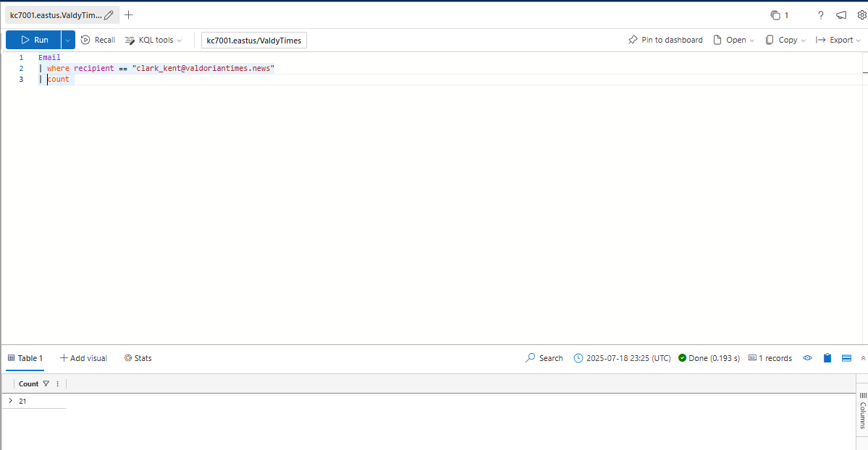Open the tabs count icon
The height and width of the screenshot is (450, 868).
(780, 15)
